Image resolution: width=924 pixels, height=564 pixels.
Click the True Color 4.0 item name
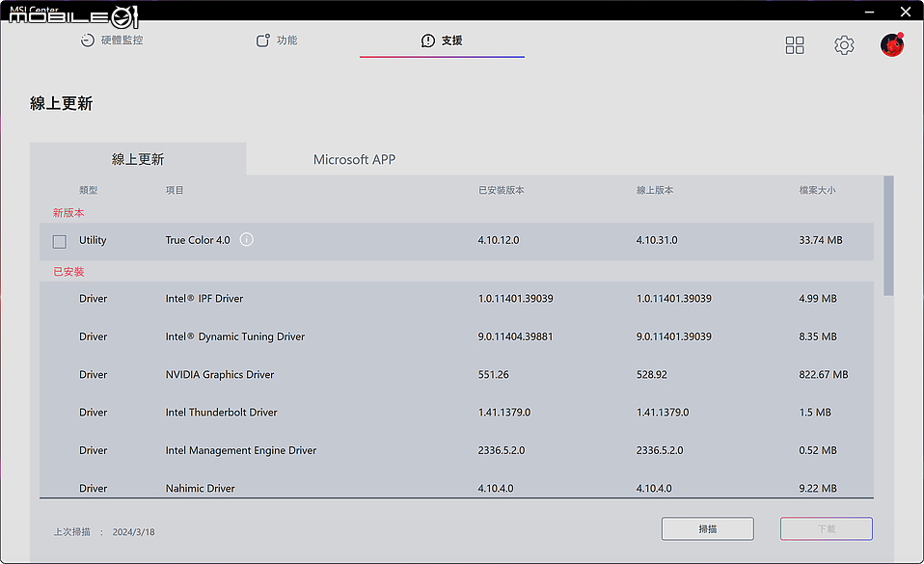(198, 240)
